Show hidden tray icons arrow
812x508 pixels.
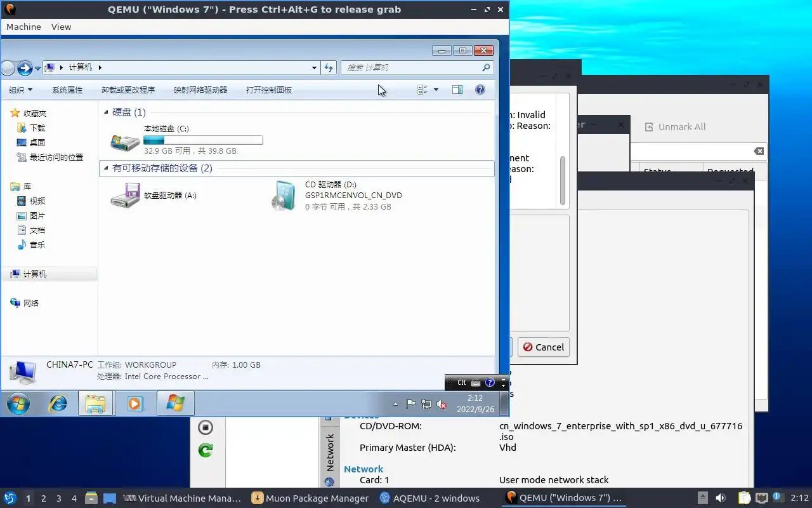[395, 404]
